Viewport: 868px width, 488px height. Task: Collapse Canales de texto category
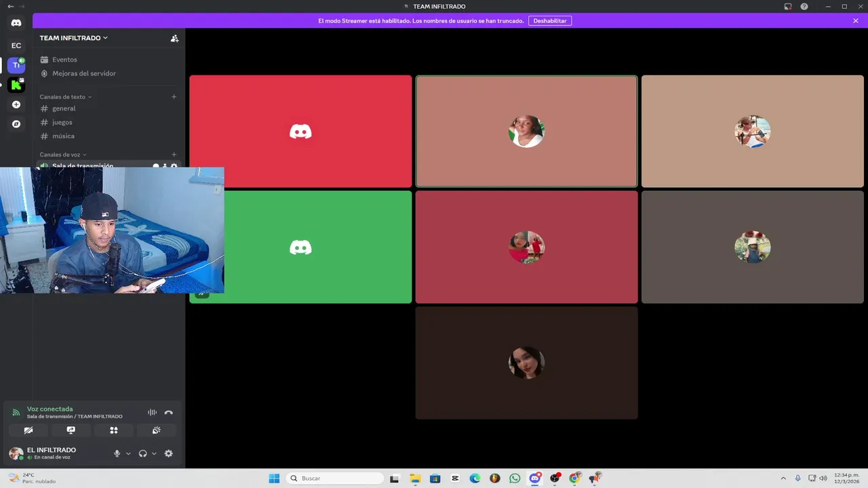coord(65,97)
